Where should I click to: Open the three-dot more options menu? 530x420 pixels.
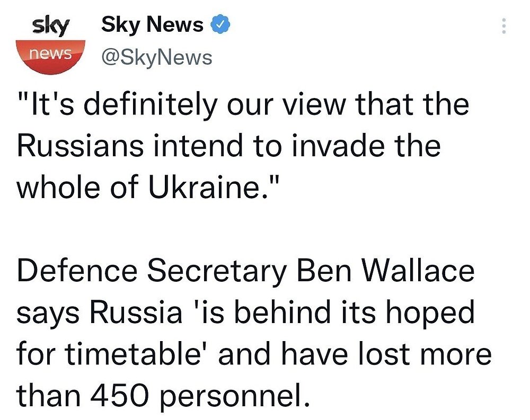point(504,25)
